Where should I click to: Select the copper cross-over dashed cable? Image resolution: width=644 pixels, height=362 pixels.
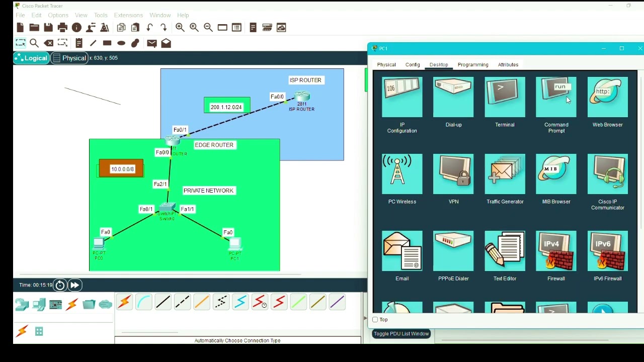click(183, 302)
